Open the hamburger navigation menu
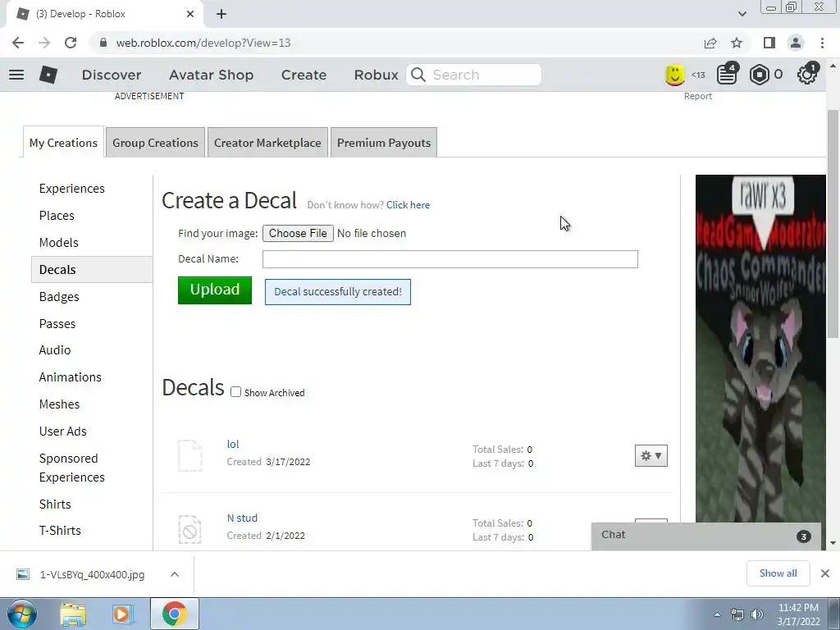The image size is (840, 630). pyautogui.click(x=16, y=75)
